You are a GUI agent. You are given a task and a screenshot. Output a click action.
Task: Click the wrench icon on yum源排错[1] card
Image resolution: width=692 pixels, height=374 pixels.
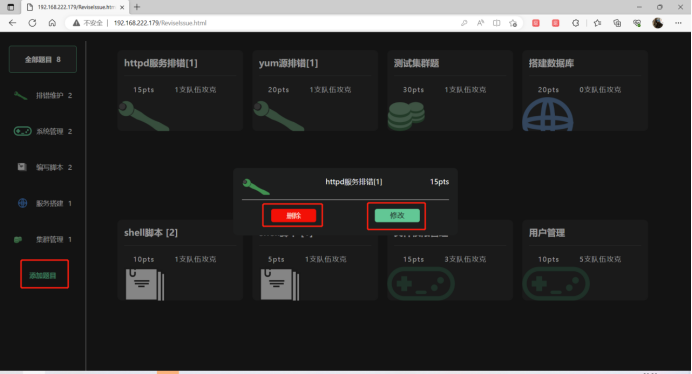[278, 116]
